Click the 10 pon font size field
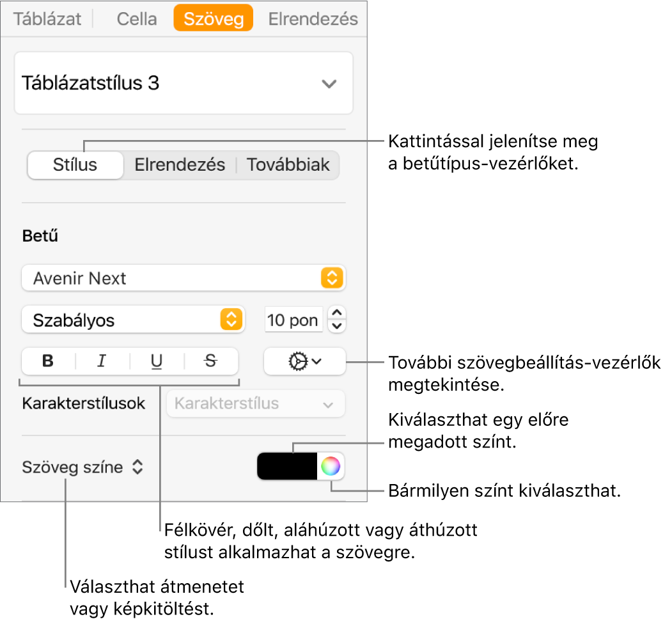This screenshot has width=672, height=626. (x=293, y=320)
